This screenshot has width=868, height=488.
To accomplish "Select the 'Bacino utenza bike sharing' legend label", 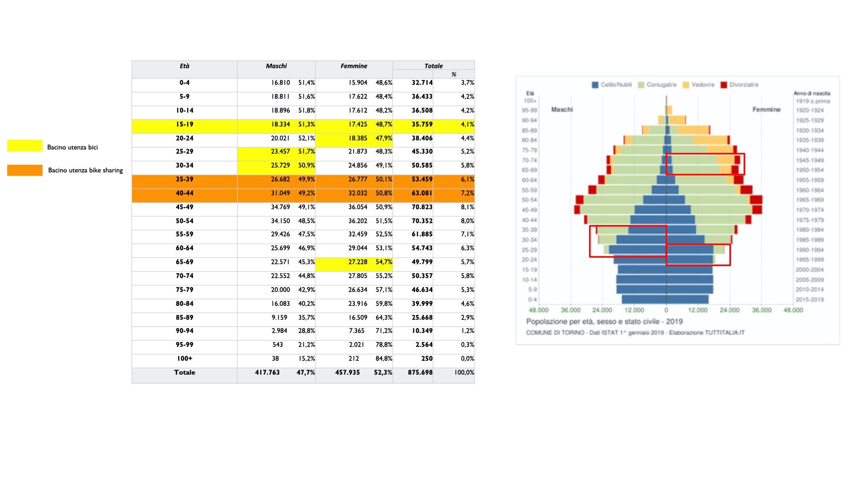I will 85,170.
